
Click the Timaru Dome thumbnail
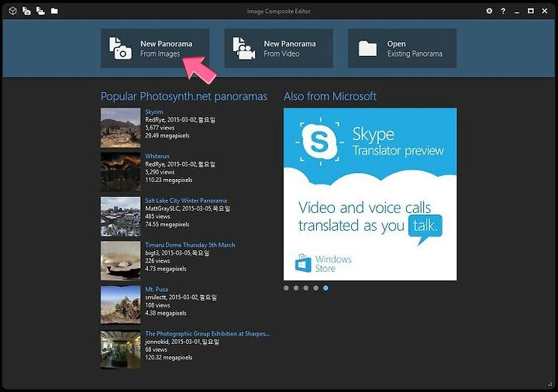tap(121, 261)
